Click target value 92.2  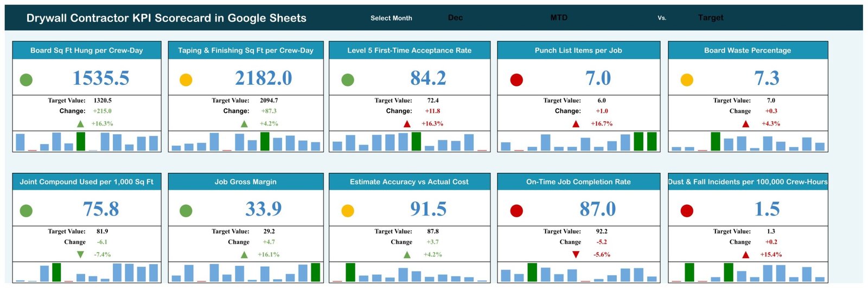tap(602, 231)
